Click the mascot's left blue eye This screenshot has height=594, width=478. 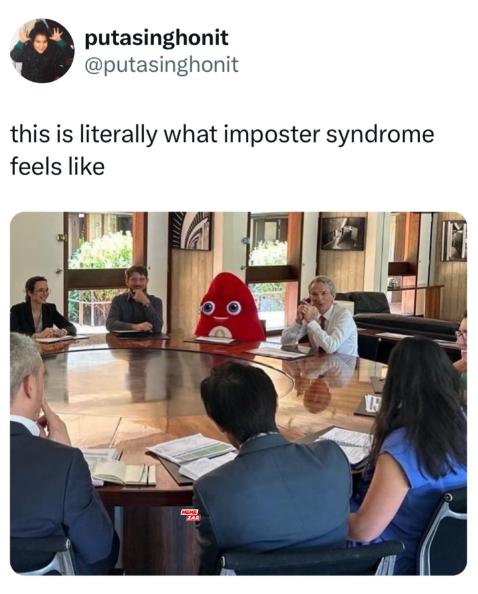point(208,308)
